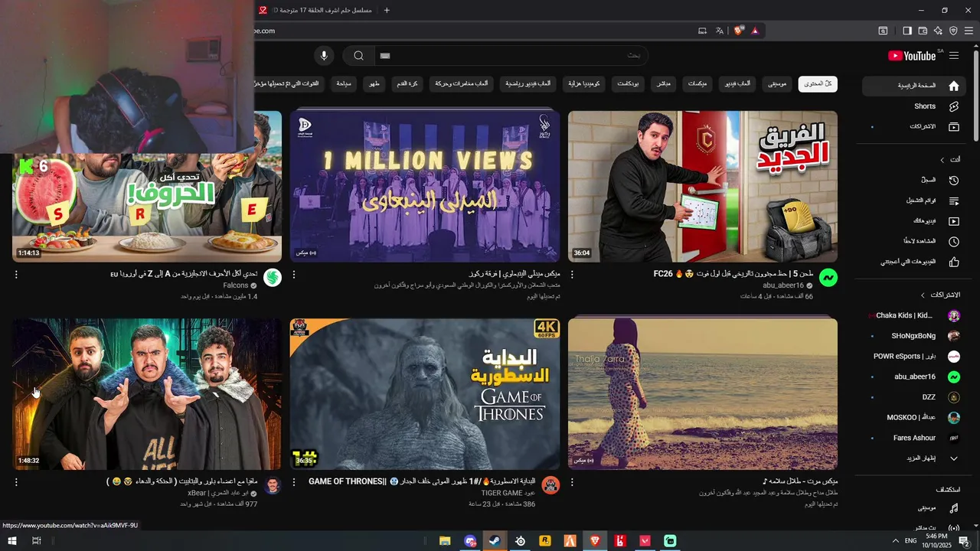This screenshot has width=980, height=551.
Task: Open Brave browser main menu icon
Action: (969, 31)
